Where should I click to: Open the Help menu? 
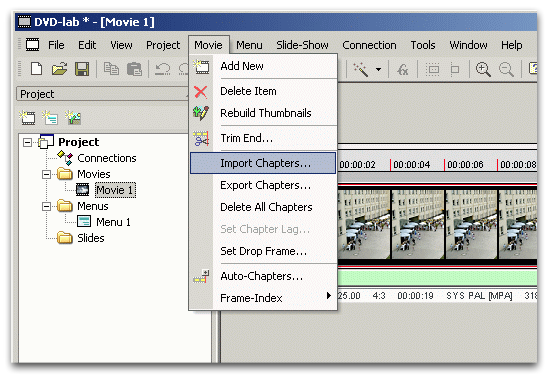(511, 45)
